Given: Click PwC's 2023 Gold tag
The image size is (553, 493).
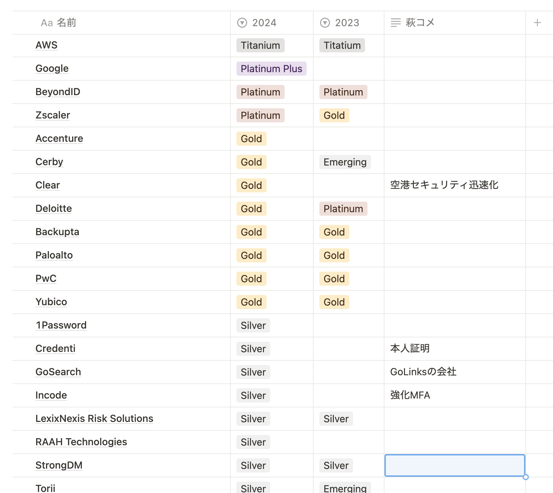Looking at the screenshot, I should pyautogui.click(x=334, y=279).
